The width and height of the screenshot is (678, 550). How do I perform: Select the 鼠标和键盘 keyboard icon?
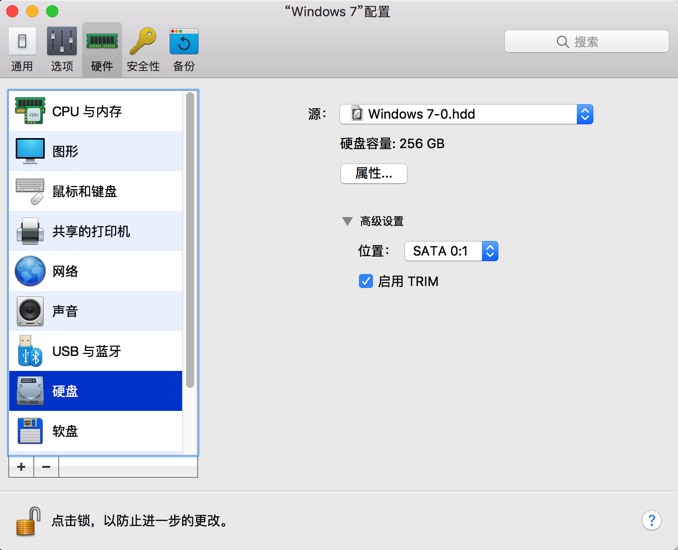coord(30,191)
